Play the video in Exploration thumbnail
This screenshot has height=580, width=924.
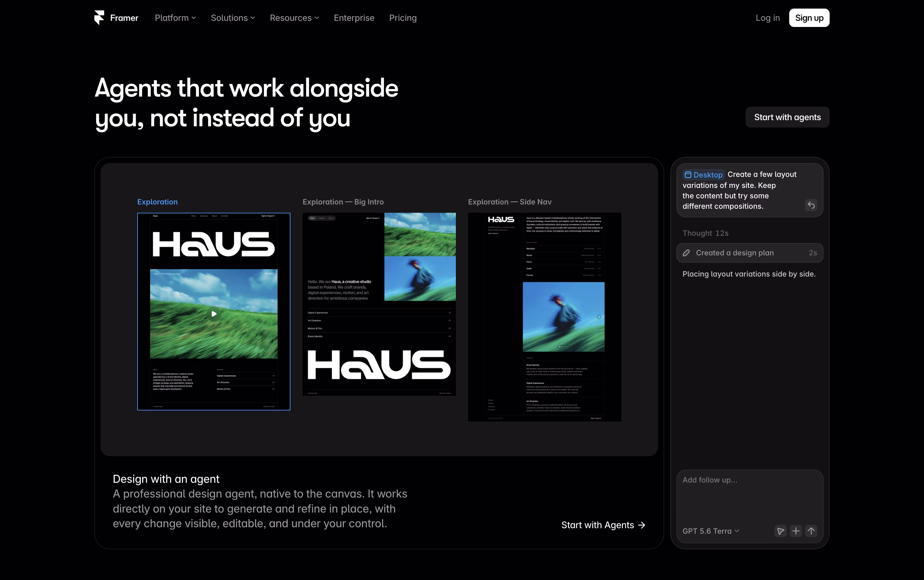click(x=214, y=314)
